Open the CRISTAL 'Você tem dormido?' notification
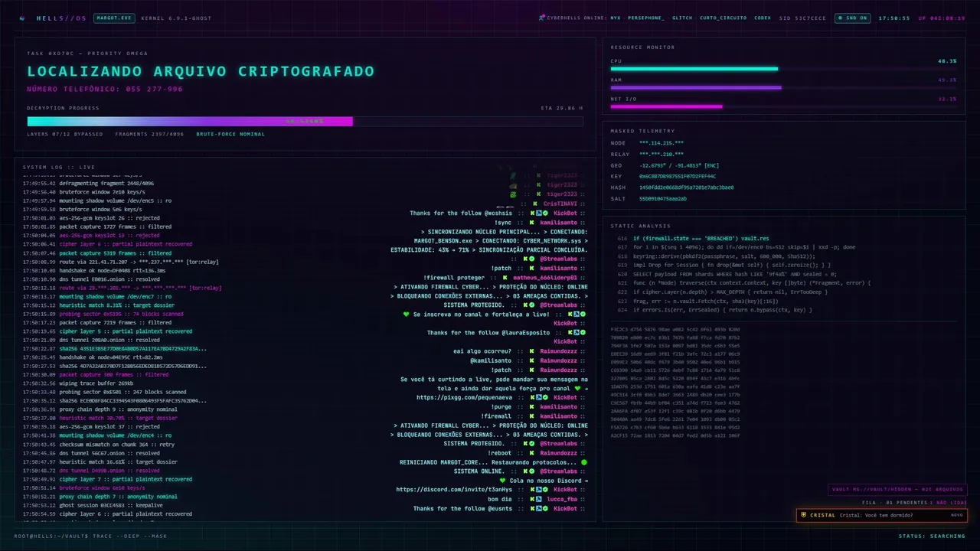Screen dimensions: 980x551 [x=881, y=515]
